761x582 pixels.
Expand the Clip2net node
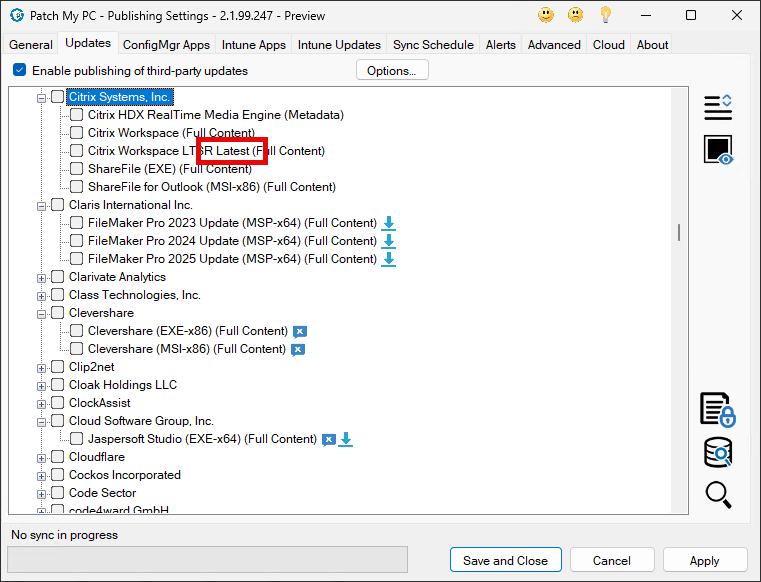tap(41, 368)
